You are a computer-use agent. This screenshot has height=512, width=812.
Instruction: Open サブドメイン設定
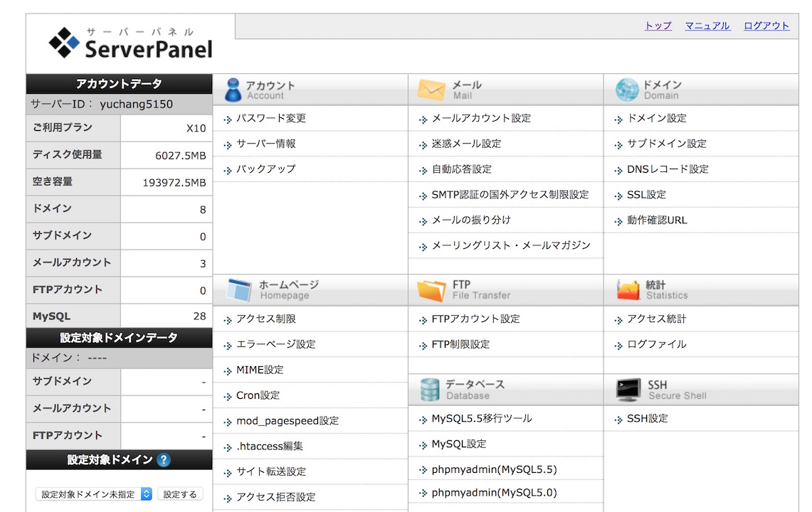pyautogui.click(x=667, y=144)
